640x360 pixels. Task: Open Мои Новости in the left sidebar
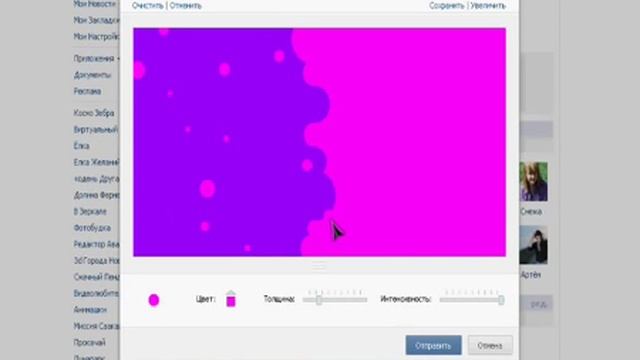(96, 4)
